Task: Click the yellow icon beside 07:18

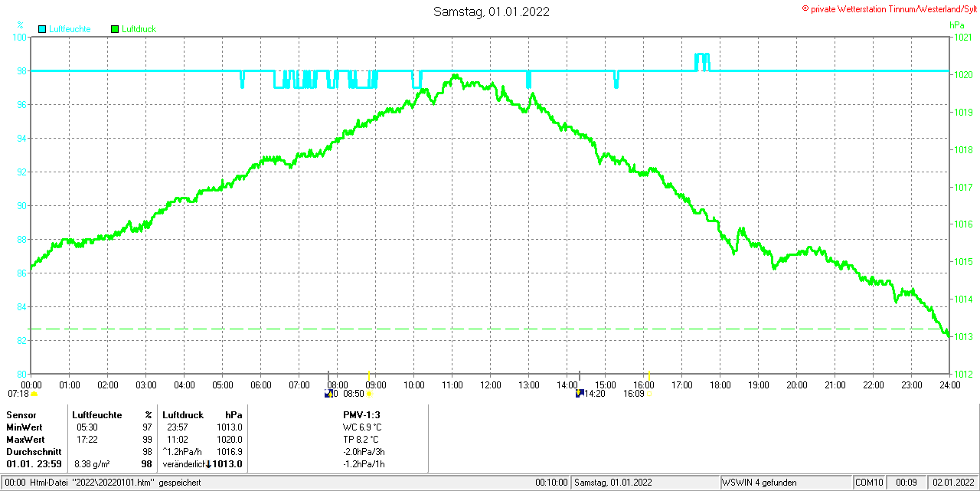Action: click(x=34, y=394)
